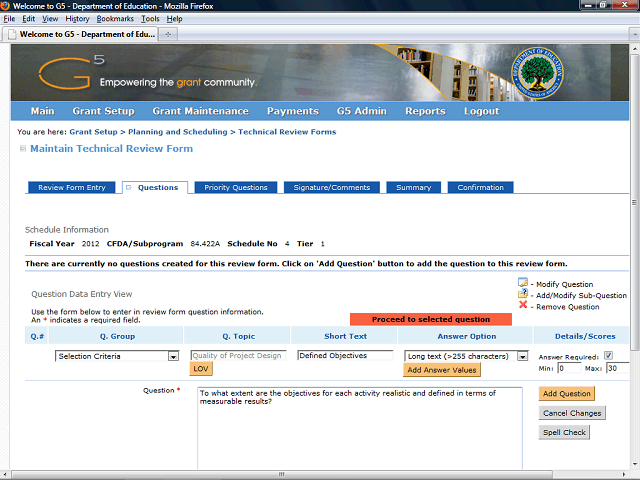This screenshot has height=480, width=640.
Task: Click the LOV button
Action: click(x=201, y=369)
